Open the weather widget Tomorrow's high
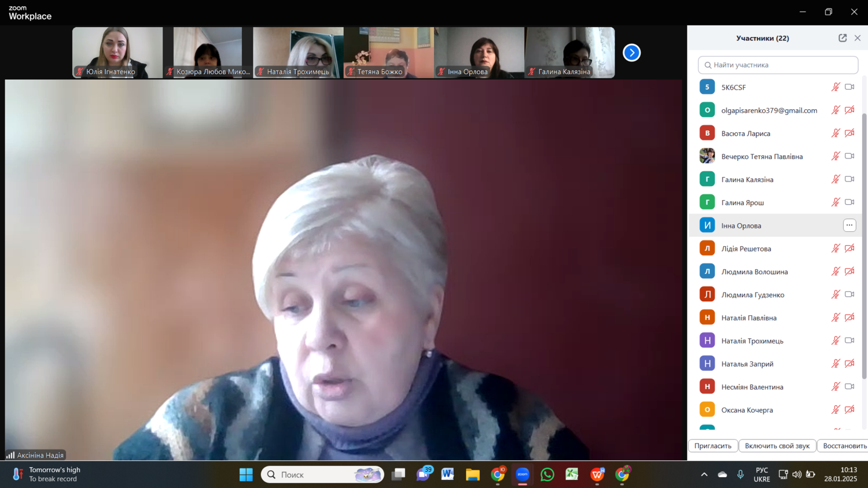Image resolution: width=868 pixels, height=488 pixels. point(47,475)
